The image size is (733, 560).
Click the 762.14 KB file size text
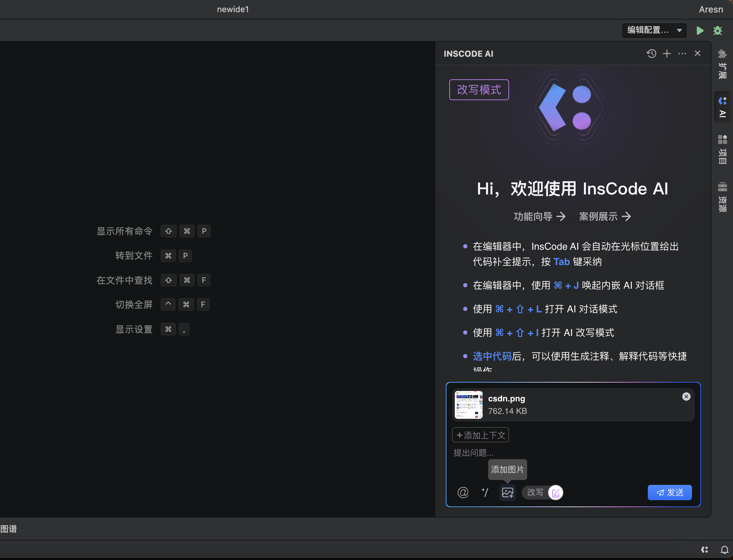coord(507,411)
